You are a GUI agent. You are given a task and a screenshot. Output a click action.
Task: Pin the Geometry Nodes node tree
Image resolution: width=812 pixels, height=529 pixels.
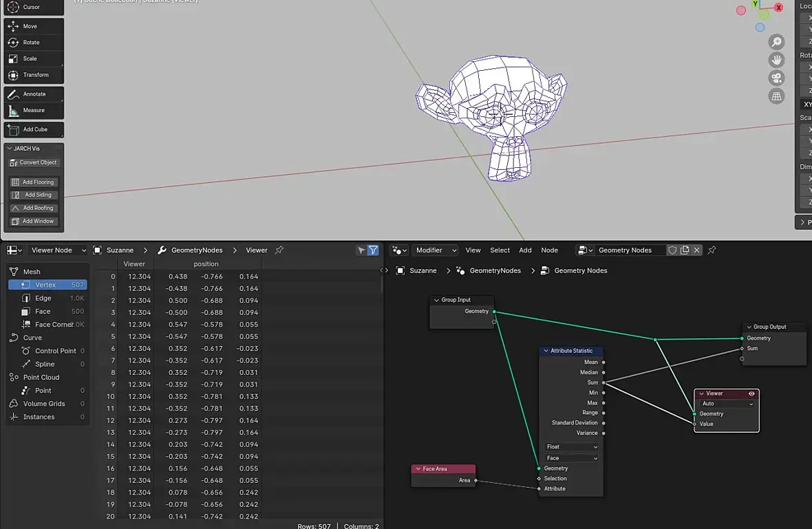[x=712, y=250]
